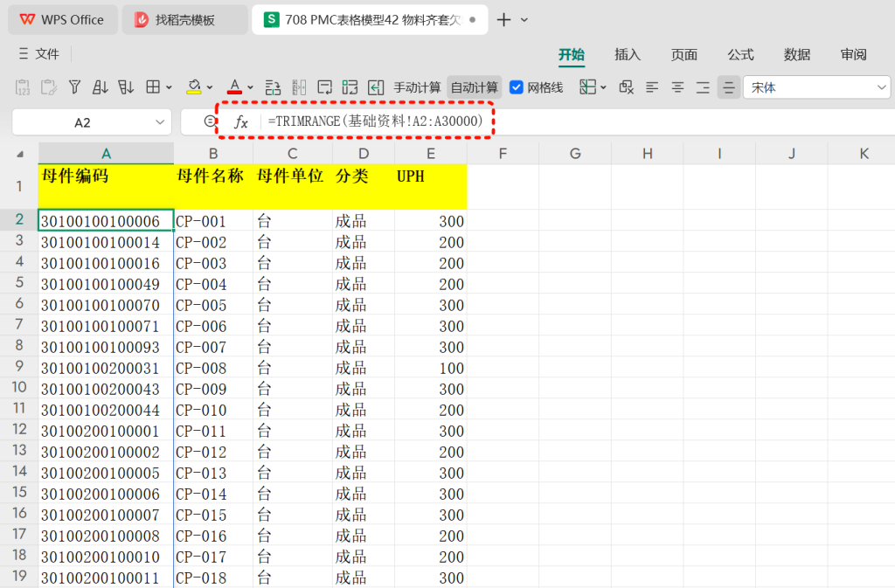
Task: Select the column A header
Action: [x=106, y=154]
